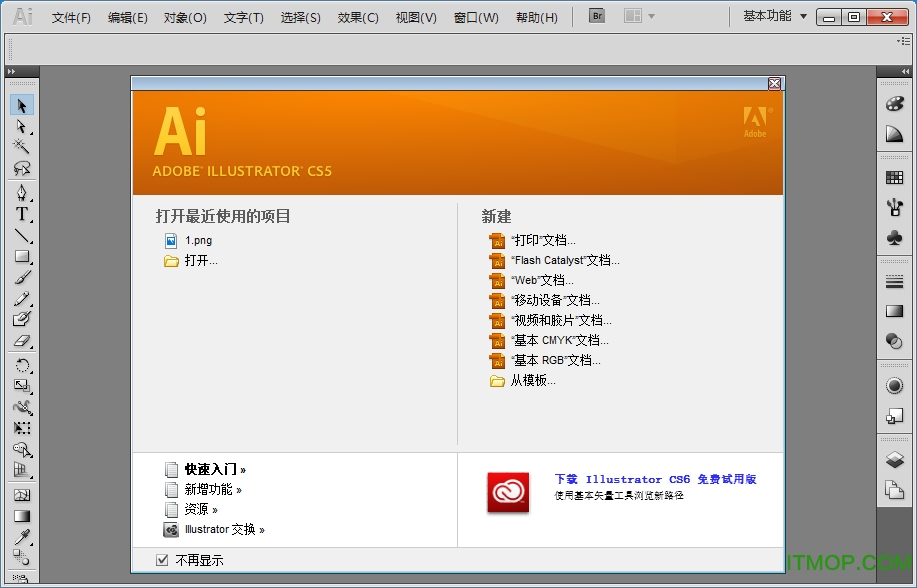The width and height of the screenshot is (917, 588).
Task: Open the Color panel palette icon
Action: 894,104
